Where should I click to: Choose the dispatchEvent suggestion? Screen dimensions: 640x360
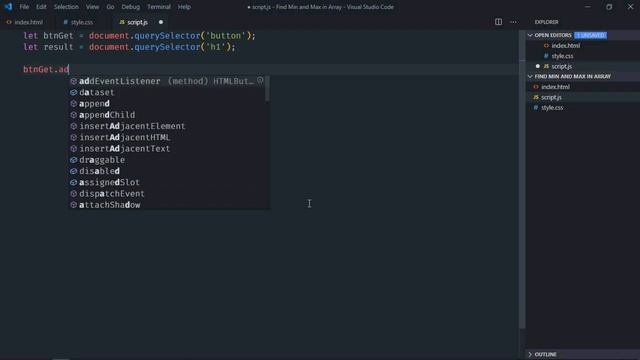click(167, 193)
